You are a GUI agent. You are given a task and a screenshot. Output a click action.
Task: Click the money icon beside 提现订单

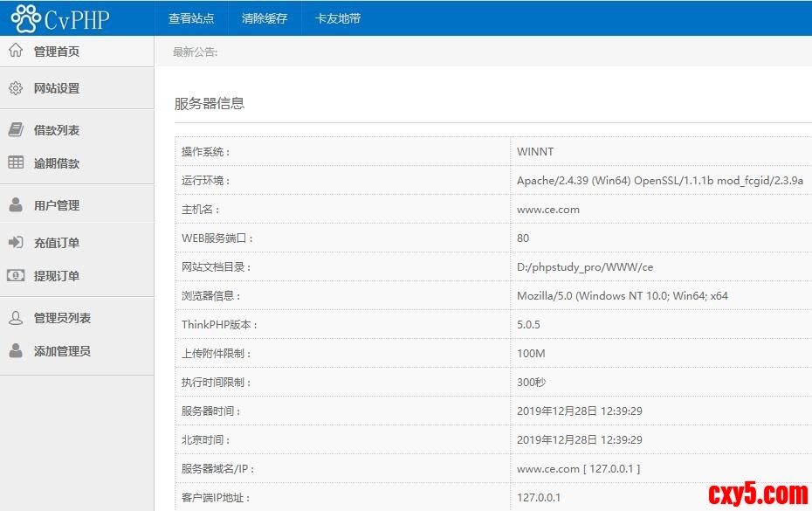point(16,275)
